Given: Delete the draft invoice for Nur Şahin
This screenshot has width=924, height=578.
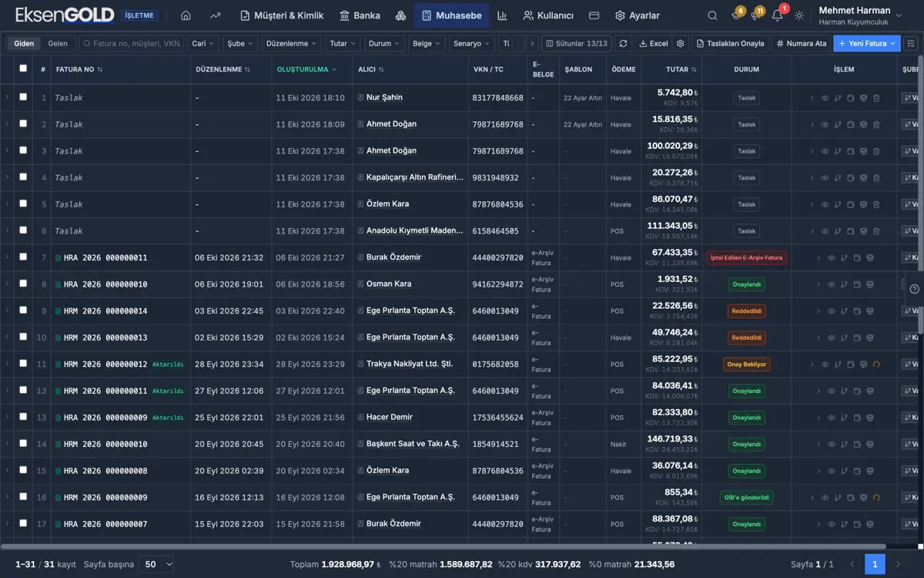Looking at the screenshot, I should pyautogui.click(x=876, y=98).
